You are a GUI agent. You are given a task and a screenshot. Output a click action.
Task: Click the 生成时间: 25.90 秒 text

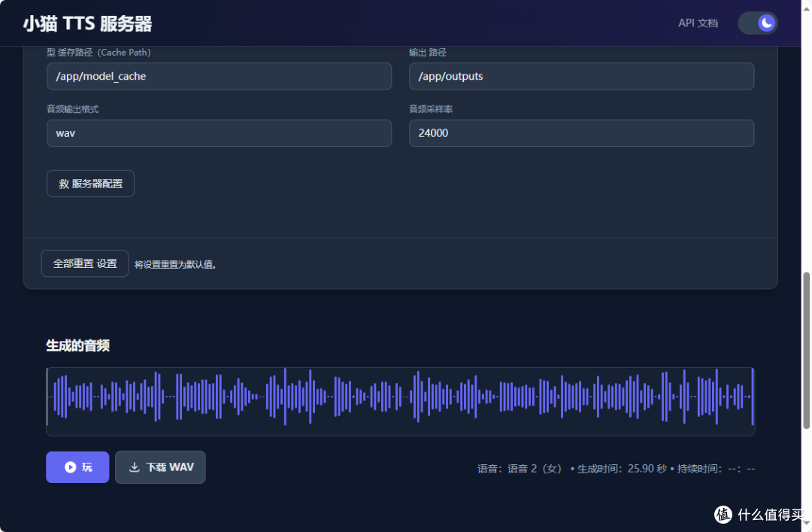pyautogui.click(x=622, y=469)
